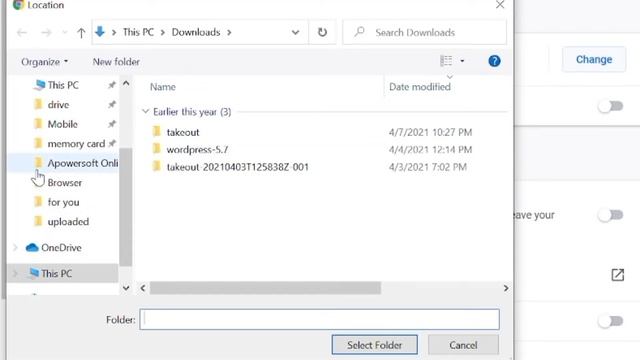
Task: Click the takeout-20210403T125838Z-001 folder icon
Action: tap(157, 166)
